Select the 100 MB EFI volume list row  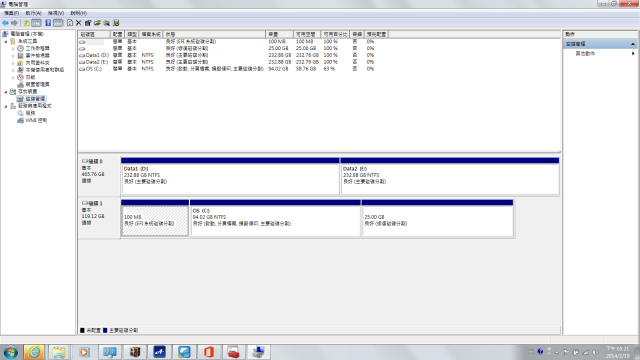(x=233, y=42)
